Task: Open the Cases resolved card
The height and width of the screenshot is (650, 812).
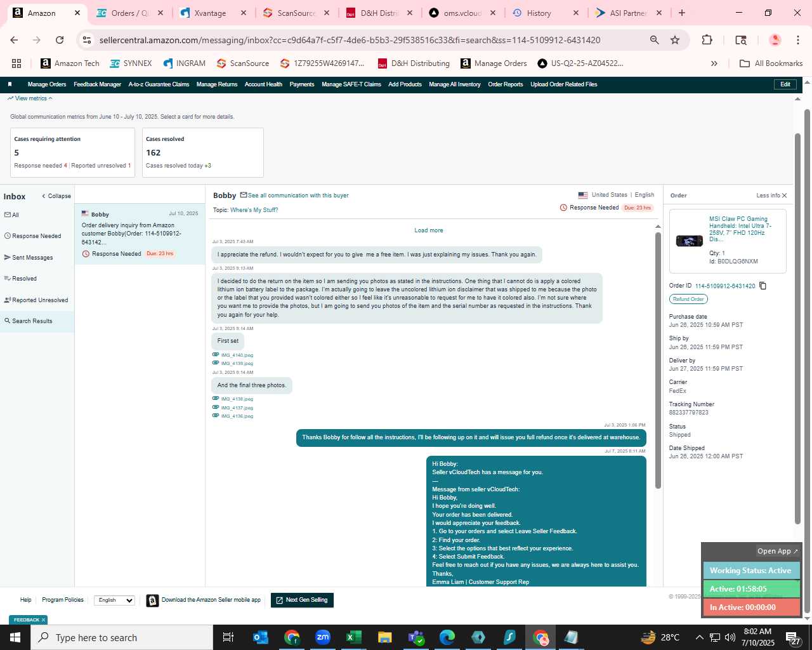Action: coord(203,152)
